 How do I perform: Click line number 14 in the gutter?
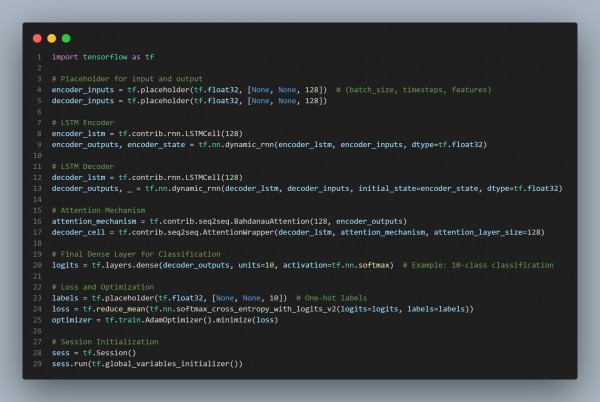click(x=37, y=200)
